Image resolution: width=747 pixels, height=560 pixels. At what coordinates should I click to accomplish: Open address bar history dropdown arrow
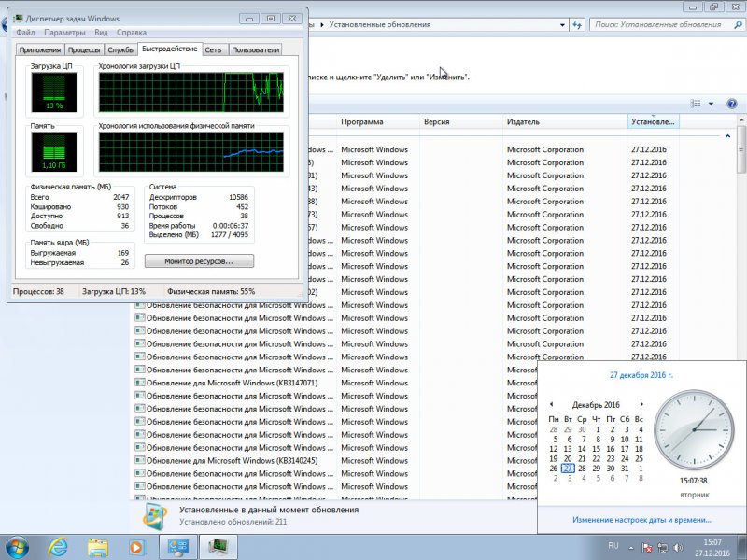point(562,25)
